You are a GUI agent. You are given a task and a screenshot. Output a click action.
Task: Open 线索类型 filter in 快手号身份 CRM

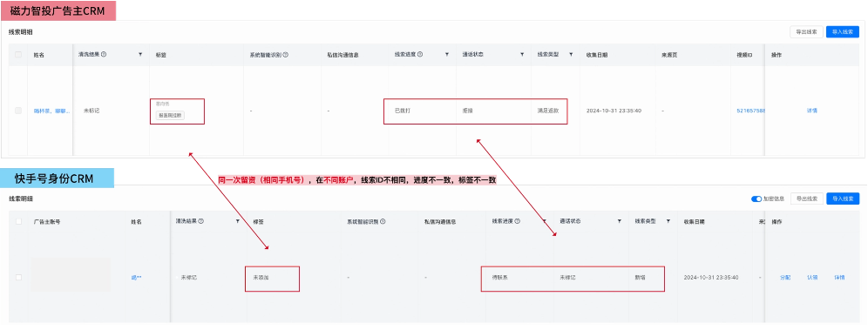(668, 221)
